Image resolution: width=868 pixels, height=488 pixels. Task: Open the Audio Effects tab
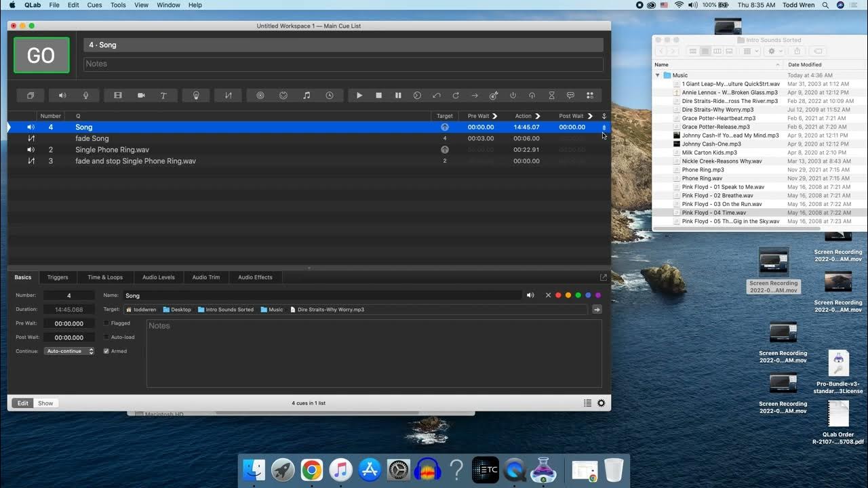point(255,277)
